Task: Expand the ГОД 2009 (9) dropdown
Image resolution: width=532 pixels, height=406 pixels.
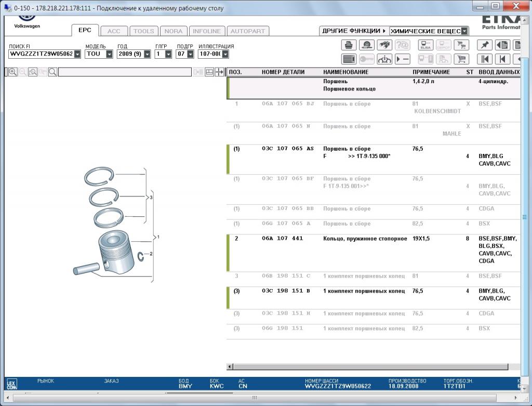Action: [147, 54]
